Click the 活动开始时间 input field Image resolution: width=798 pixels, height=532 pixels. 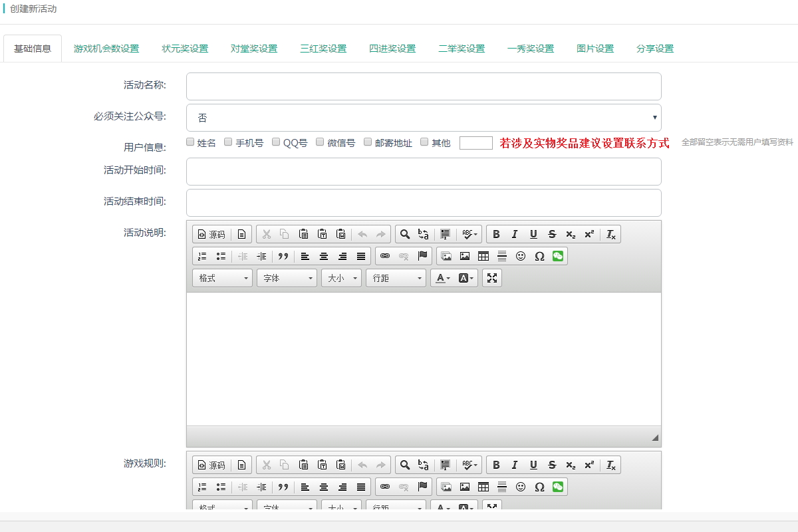click(x=424, y=172)
